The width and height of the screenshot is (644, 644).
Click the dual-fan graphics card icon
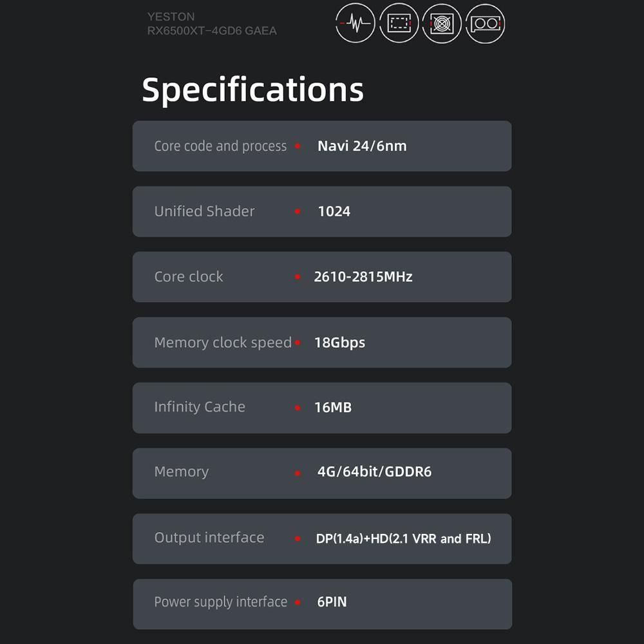coord(485,24)
